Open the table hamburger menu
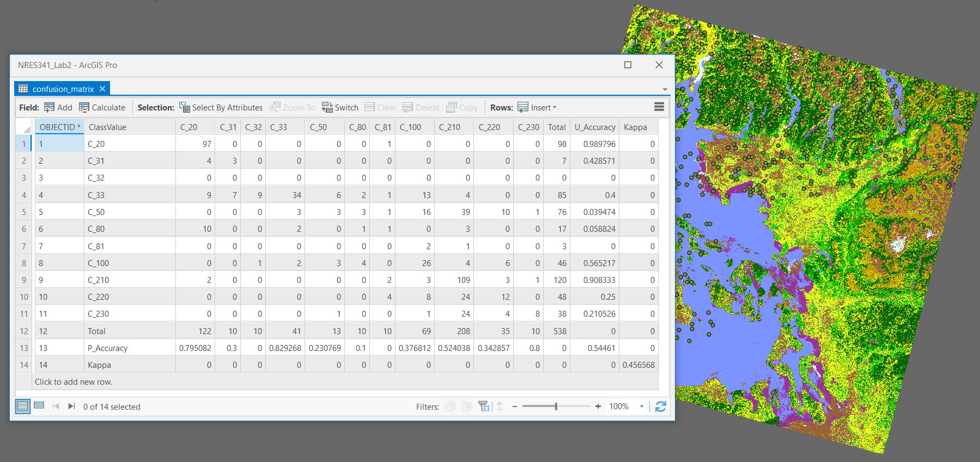The width and height of the screenshot is (980, 462). tap(659, 107)
